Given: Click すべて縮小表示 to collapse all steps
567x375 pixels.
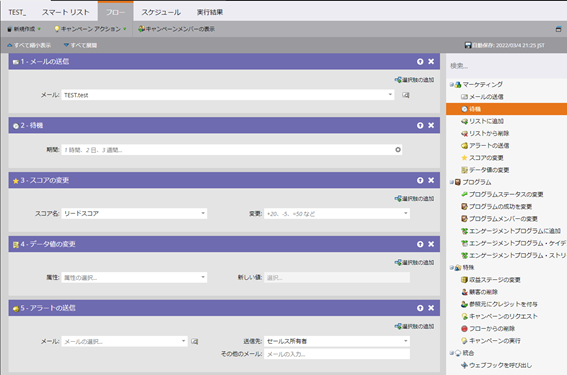Looking at the screenshot, I should [x=29, y=45].
